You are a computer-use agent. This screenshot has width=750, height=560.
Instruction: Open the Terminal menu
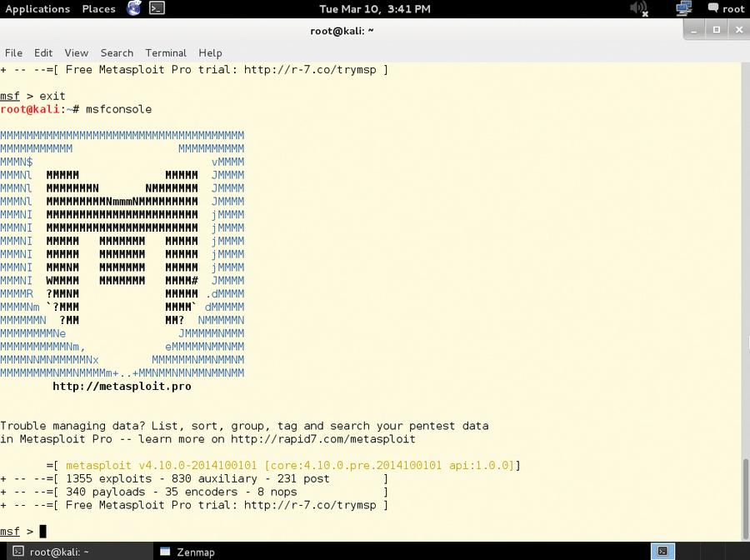166,53
